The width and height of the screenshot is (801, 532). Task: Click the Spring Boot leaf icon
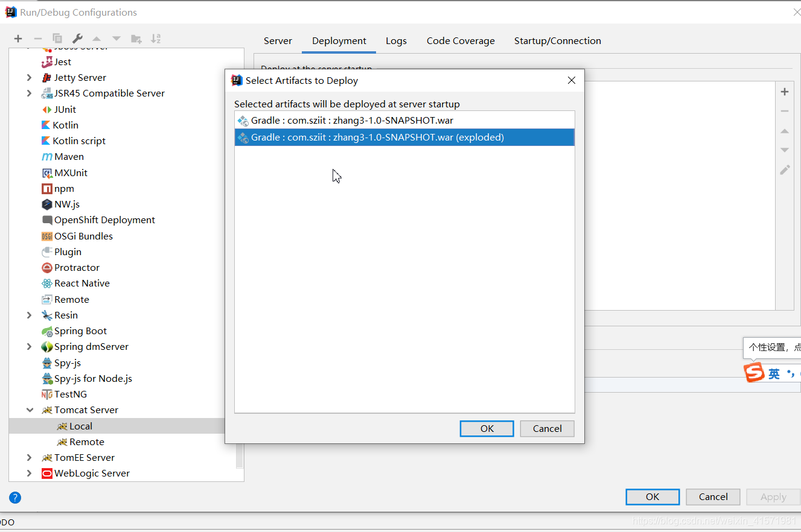click(47, 331)
